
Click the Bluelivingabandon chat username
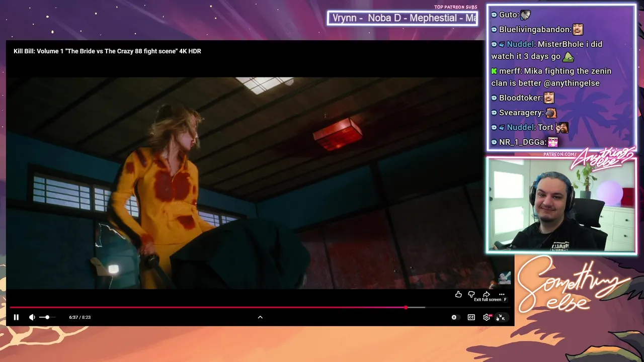(535, 30)
